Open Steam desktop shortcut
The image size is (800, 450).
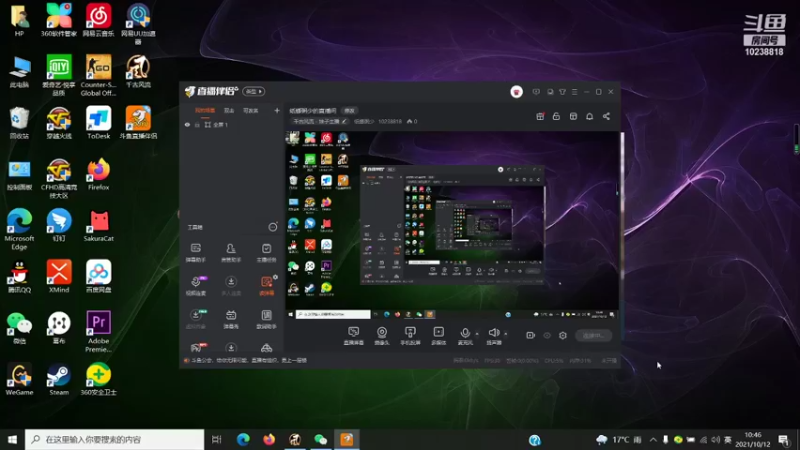59,380
